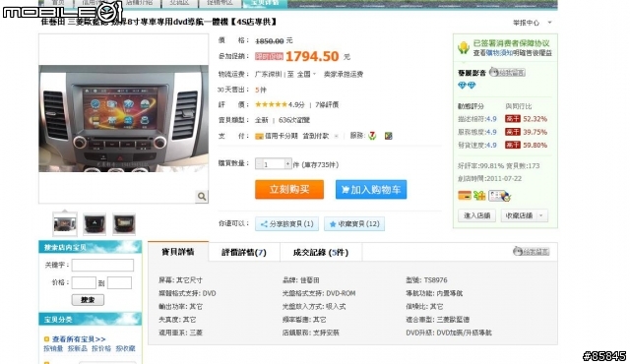Expand the arrow next to 收藏店鋪

(x=541, y=215)
